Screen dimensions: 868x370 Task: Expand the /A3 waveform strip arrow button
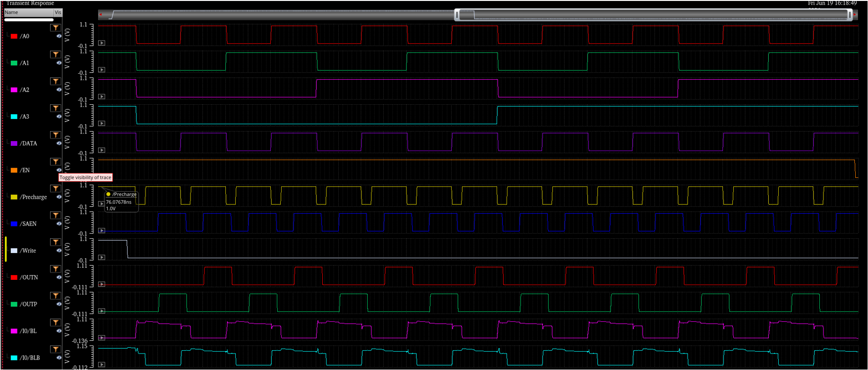click(x=102, y=124)
